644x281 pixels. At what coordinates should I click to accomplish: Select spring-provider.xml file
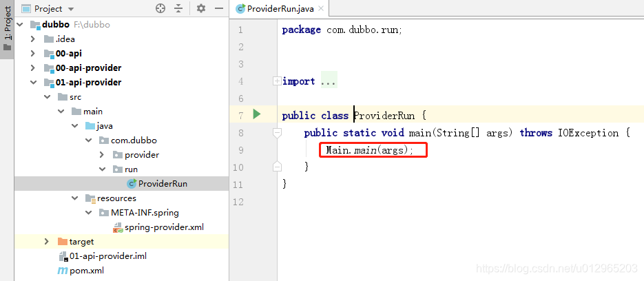coord(164,227)
